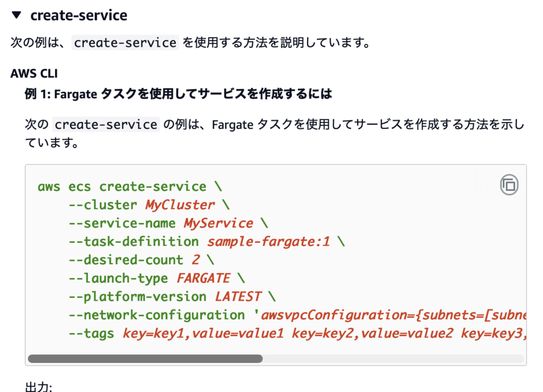Viewport: 543px width, 392px height.
Task: Click the create-service section heading
Action: (x=78, y=15)
